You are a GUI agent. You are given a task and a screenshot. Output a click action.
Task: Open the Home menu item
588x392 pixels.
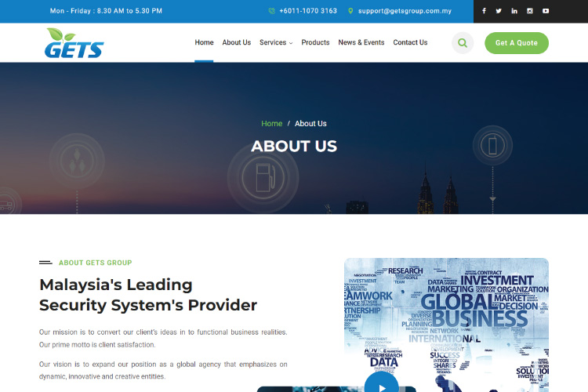(204, 42)
